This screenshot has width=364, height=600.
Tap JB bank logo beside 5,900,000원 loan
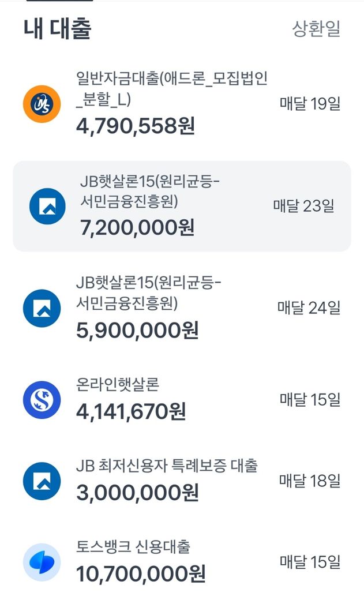pyautogui.click(x=42, y=308)
